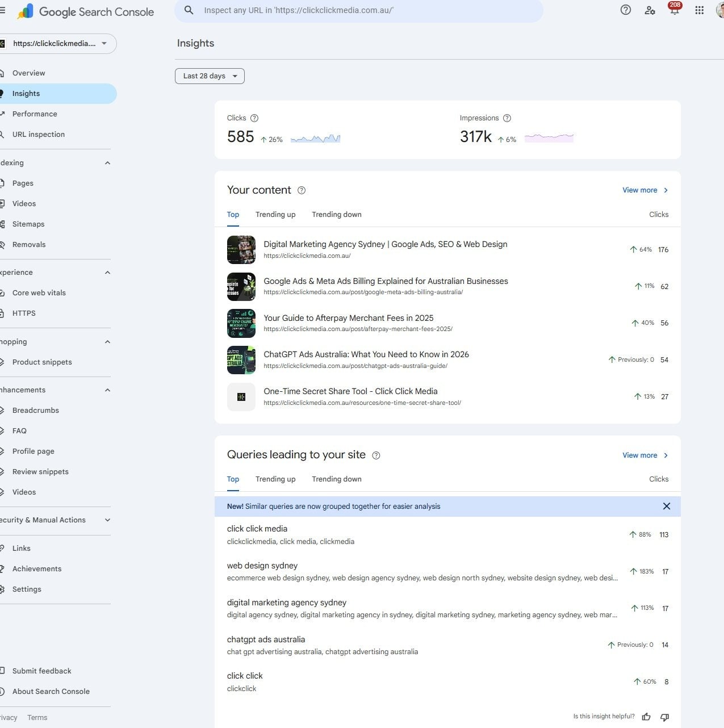Collapse the Experience section chevron
This screenshot has width=724, height=728.
pyautogui.click(x=107, y=273)
